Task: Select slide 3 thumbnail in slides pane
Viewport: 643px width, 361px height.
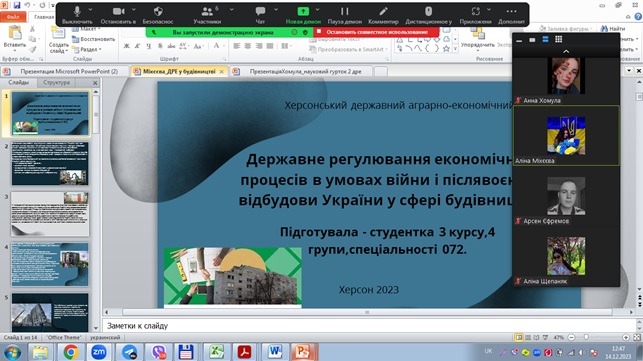Action: coord(50,214)
